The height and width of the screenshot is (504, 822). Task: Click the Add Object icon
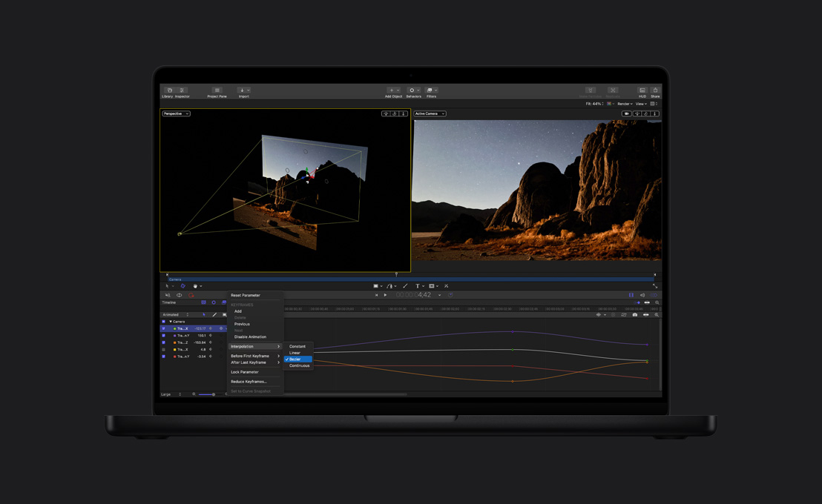point(392,90)
